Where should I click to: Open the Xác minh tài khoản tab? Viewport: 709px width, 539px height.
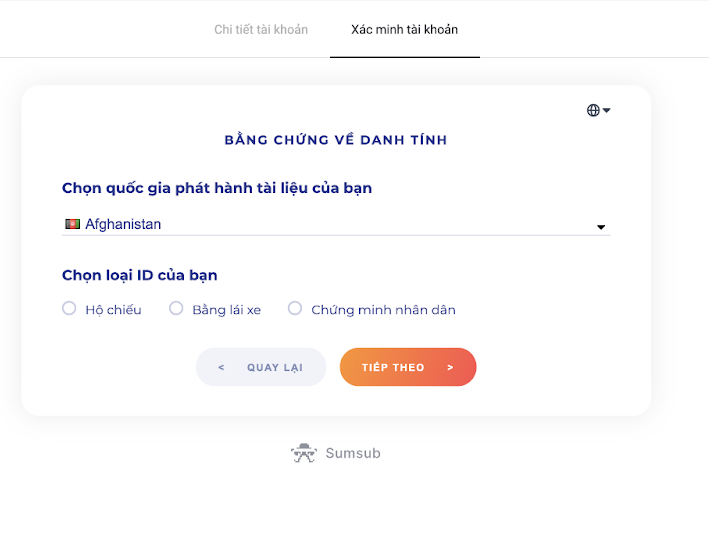coord(404,30)
